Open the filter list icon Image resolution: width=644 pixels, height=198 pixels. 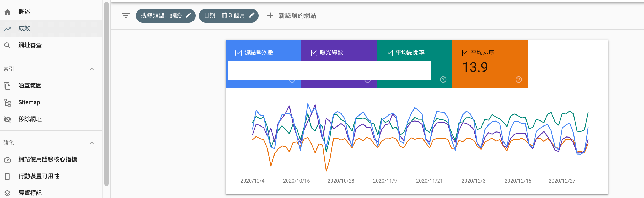[x=126, y=15]
